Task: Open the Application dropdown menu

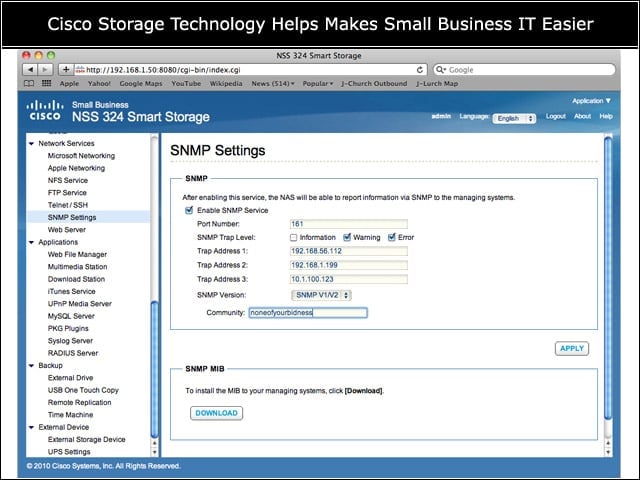Action: click(591, 101)
